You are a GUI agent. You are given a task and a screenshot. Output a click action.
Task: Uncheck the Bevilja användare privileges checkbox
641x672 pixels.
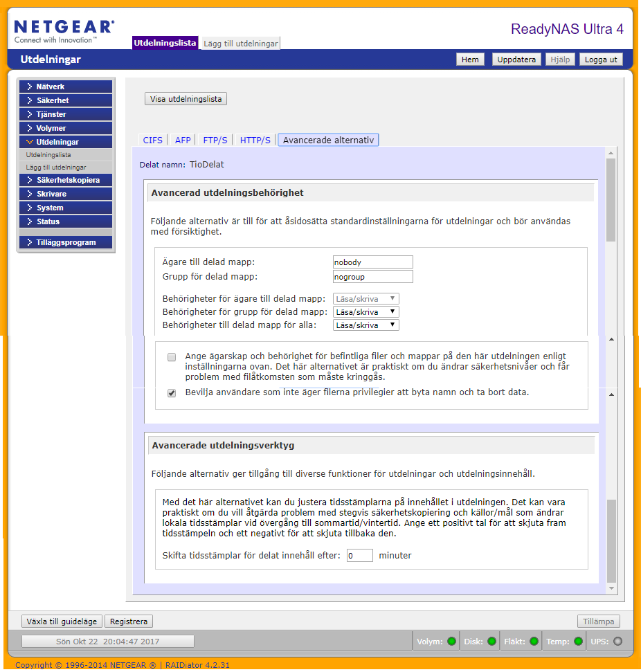tap(172, 393)
